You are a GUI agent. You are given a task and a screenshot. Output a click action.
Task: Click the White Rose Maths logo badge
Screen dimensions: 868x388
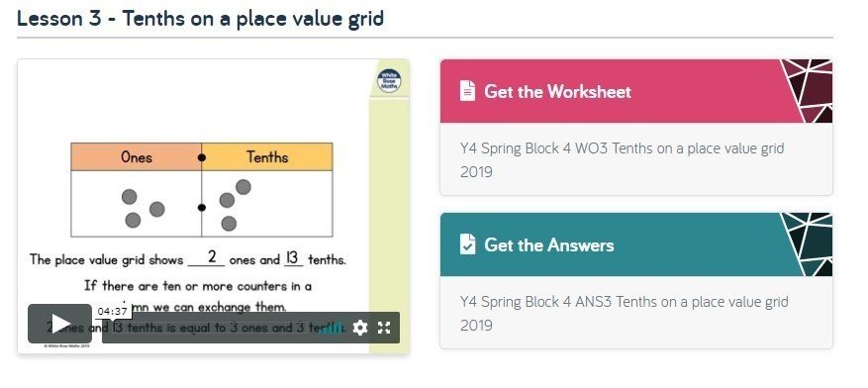pos(389,81)
